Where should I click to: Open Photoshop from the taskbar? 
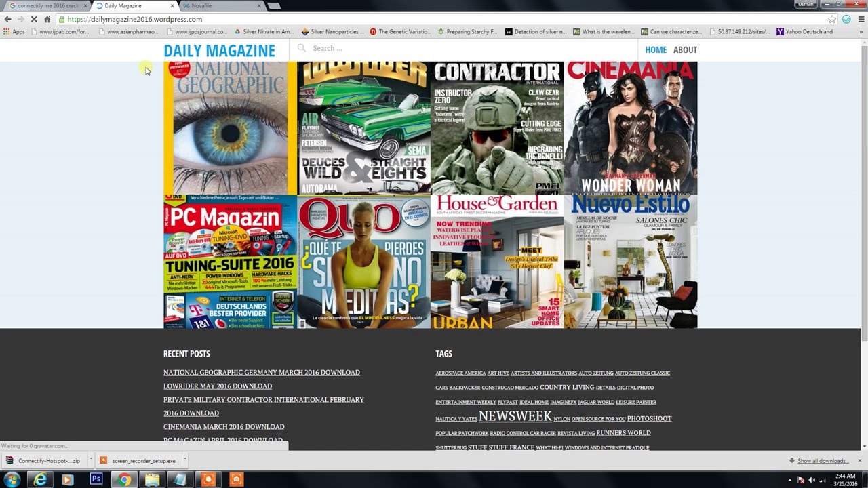click(96, 479)
